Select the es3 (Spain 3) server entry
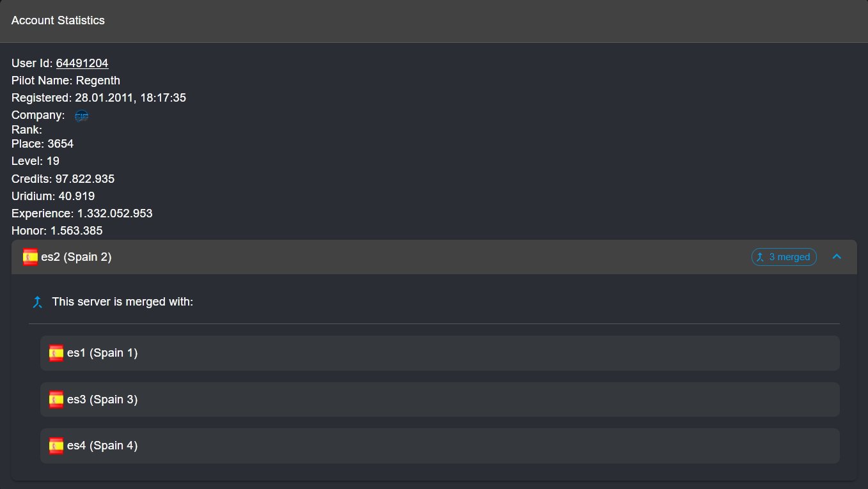 (440, 400)
